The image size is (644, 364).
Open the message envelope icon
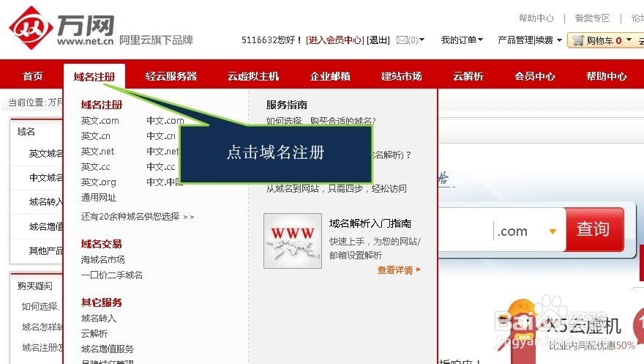(x=402, y=40)
